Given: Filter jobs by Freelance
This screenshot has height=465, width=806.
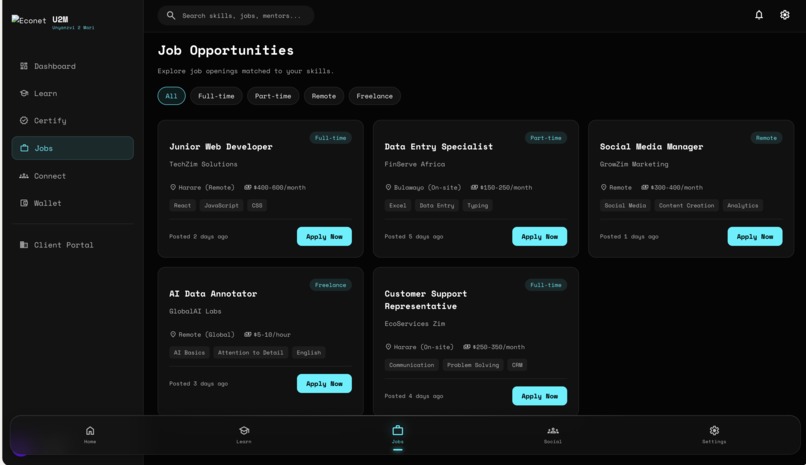Looking at the screenshot, I should [374, 96].
